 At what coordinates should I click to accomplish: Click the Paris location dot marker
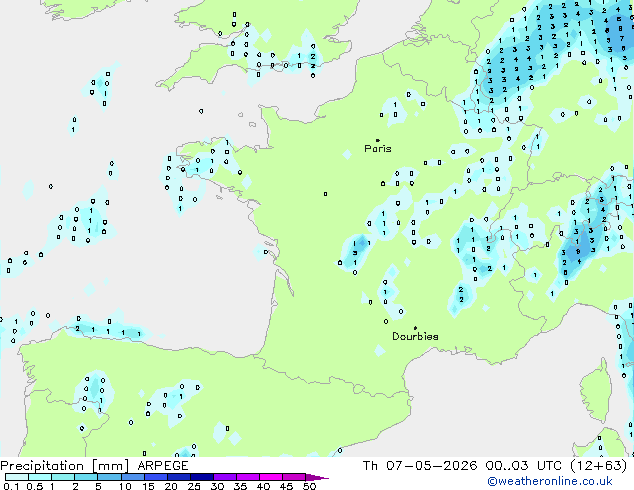click(x=378, y=140)
